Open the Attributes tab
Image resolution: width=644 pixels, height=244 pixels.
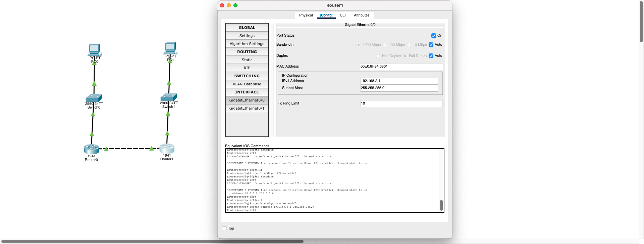(362, 15)
